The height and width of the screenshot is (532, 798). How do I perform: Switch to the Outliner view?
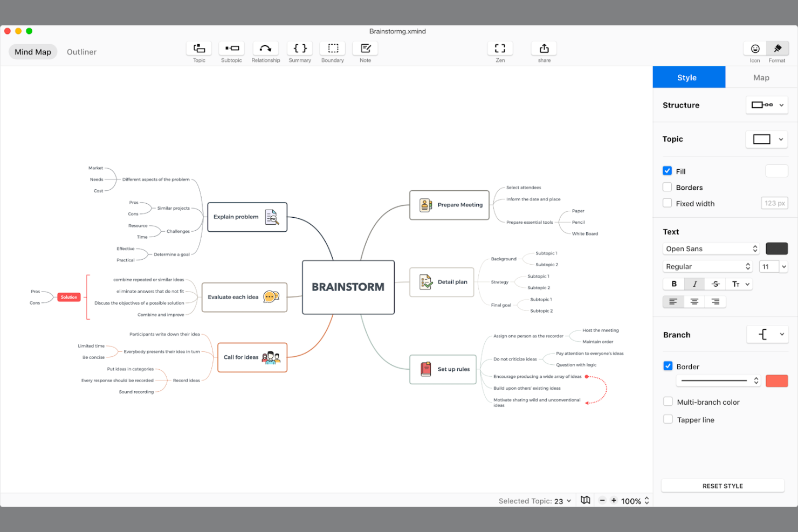tap(81, 52)
